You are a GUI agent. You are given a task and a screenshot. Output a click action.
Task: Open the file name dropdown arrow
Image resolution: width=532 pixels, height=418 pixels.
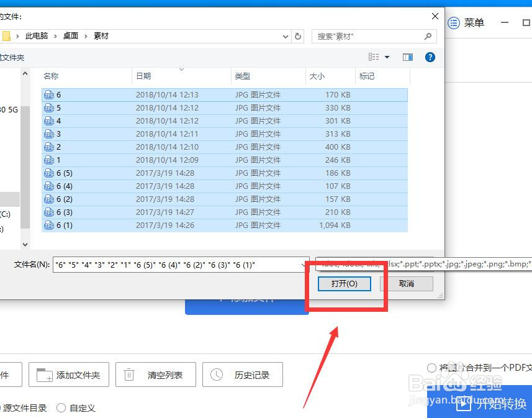tap(307, 265)
